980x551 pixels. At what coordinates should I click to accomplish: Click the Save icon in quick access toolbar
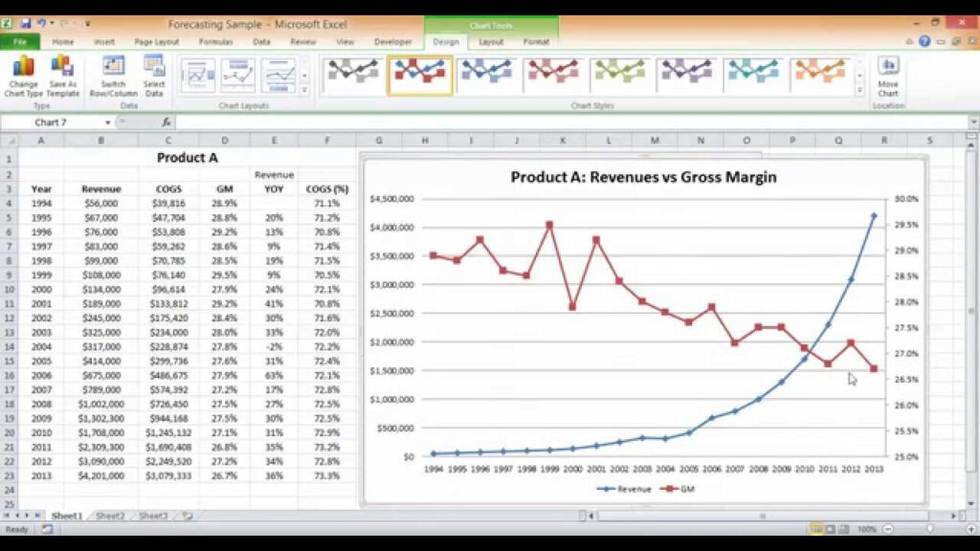tap(26, 23)
